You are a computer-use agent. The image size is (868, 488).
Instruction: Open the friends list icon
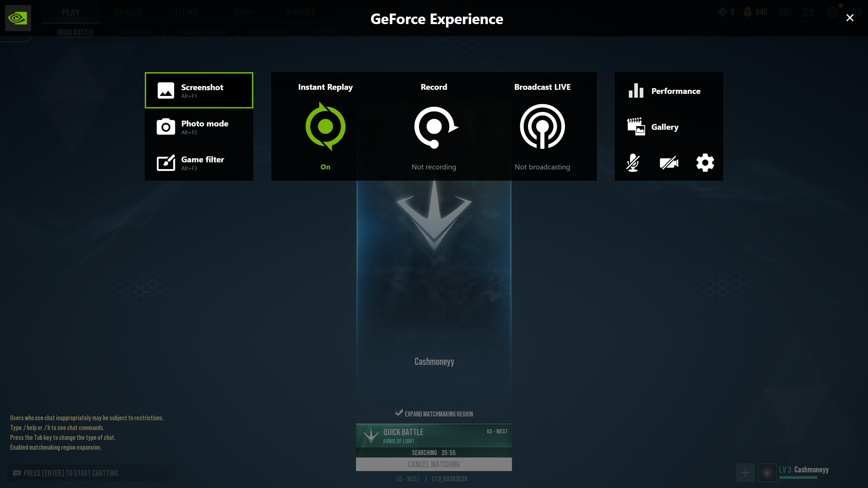pyautogui.click(x=809, y=12)
